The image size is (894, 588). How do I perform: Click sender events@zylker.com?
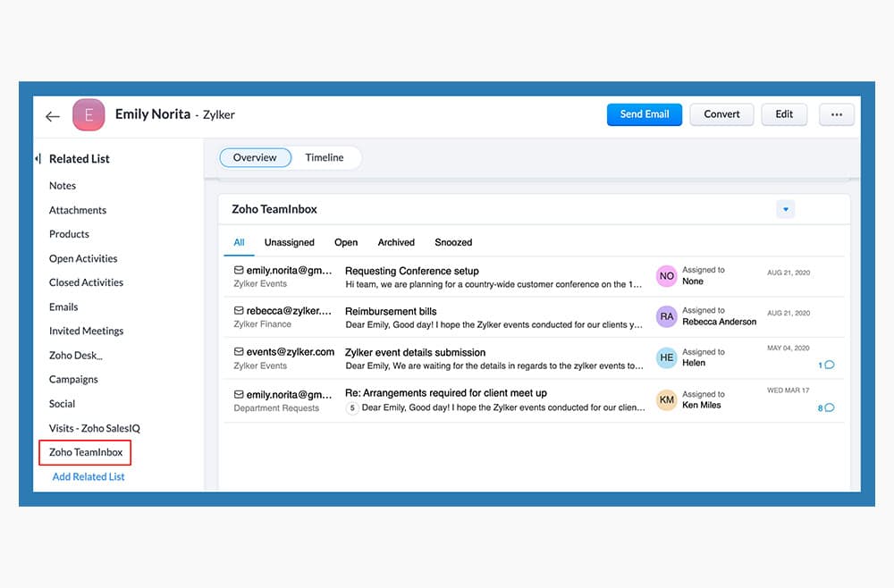pos(291,352)
